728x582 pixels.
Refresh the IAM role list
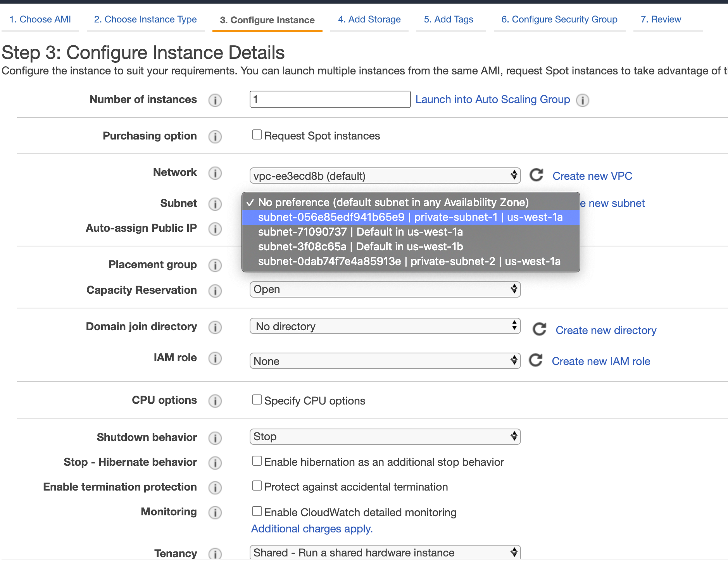click(x=536, y=360)
